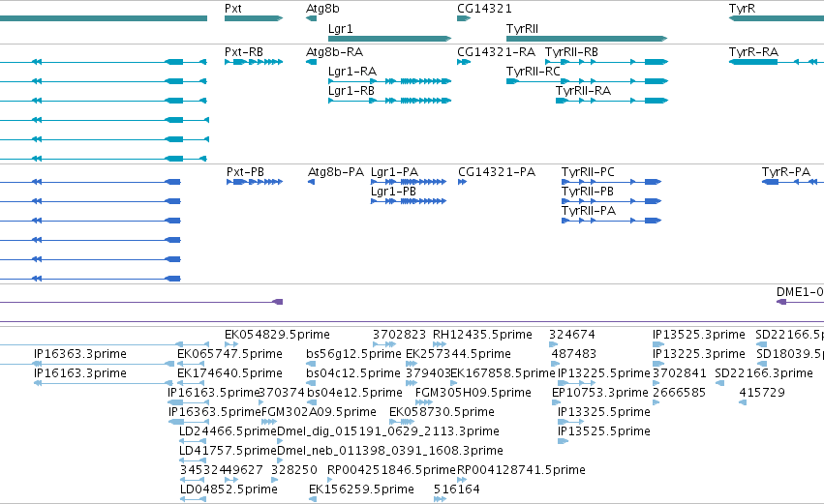Select the 487483 feature label
This screenshot has width=824, height=504.
click(574, 354)
